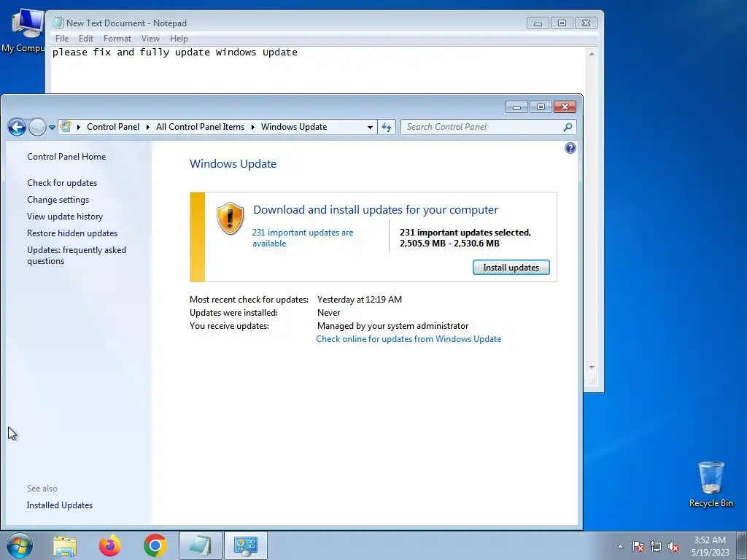Open Notepad Format menu
The width and height of the screenshot is (747, 560).
[117, 39]
